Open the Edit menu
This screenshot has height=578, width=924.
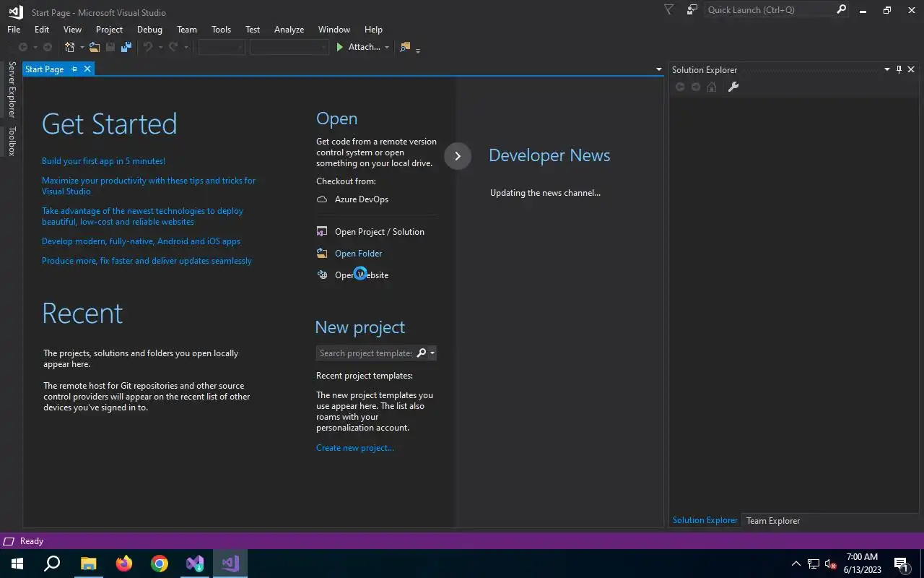tap(42, 30)
